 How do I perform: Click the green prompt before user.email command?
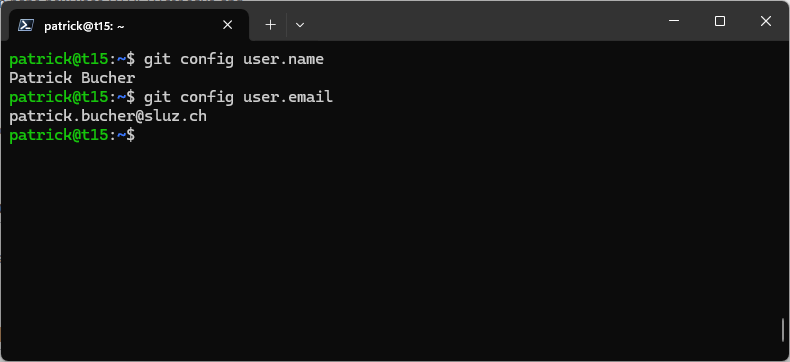coord(58,97)
